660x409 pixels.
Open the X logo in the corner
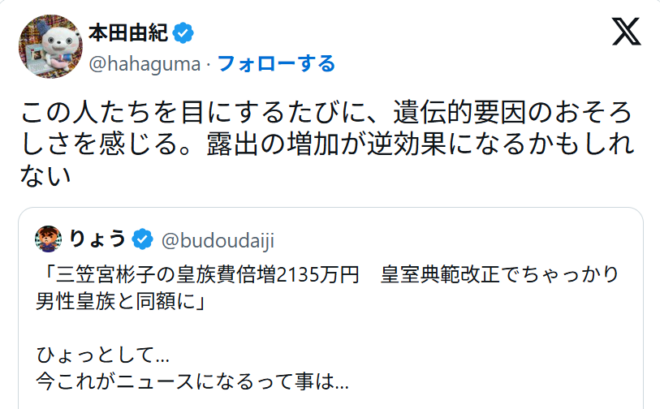(626, 32)
